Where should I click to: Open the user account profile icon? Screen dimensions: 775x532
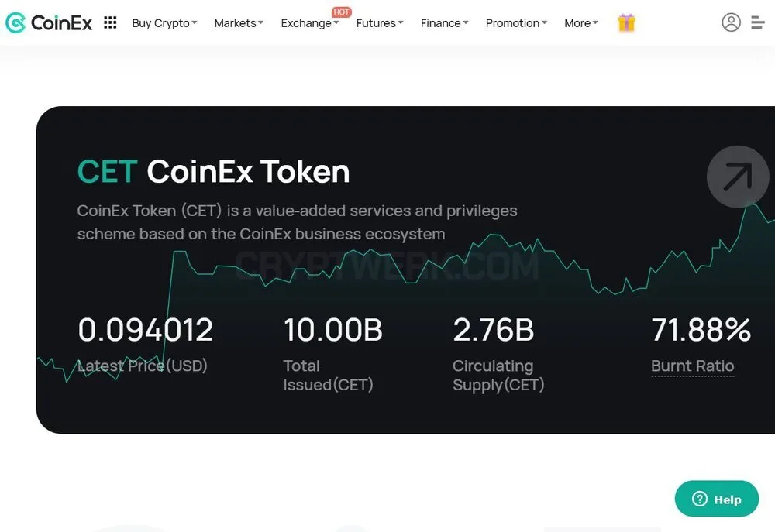731,22
